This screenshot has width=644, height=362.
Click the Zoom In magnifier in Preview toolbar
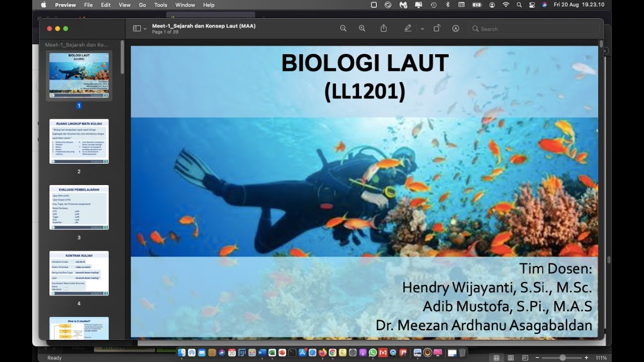[362, 29]
